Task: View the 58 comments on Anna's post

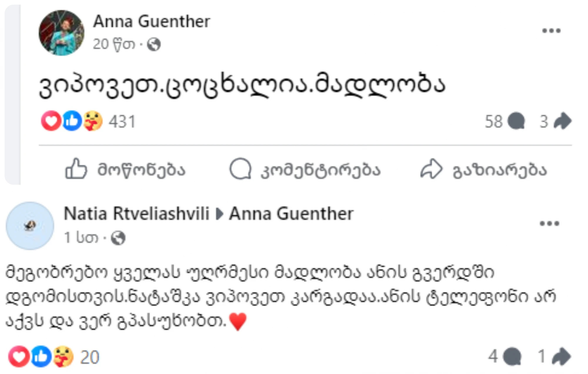Action: click(504, 121)
